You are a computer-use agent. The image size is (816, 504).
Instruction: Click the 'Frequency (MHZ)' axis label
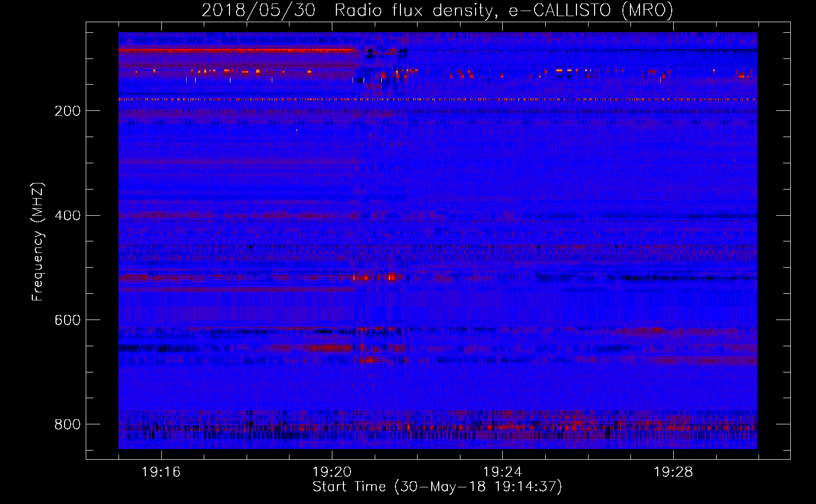pyautogui.click(x=38, y=242)
